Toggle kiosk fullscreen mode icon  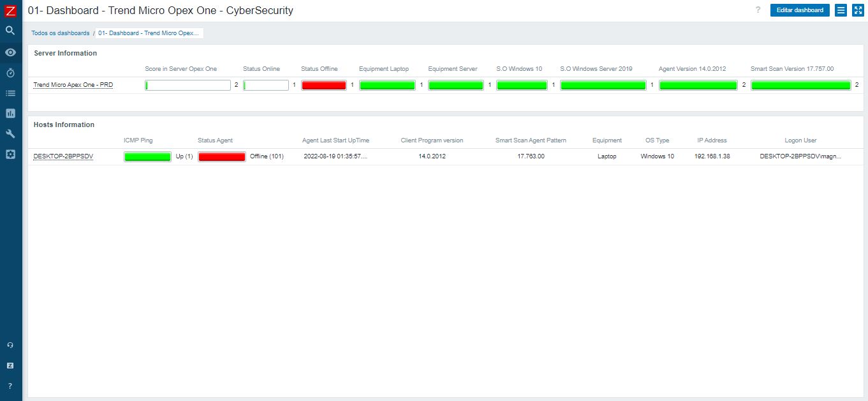(x=858, y=10)
